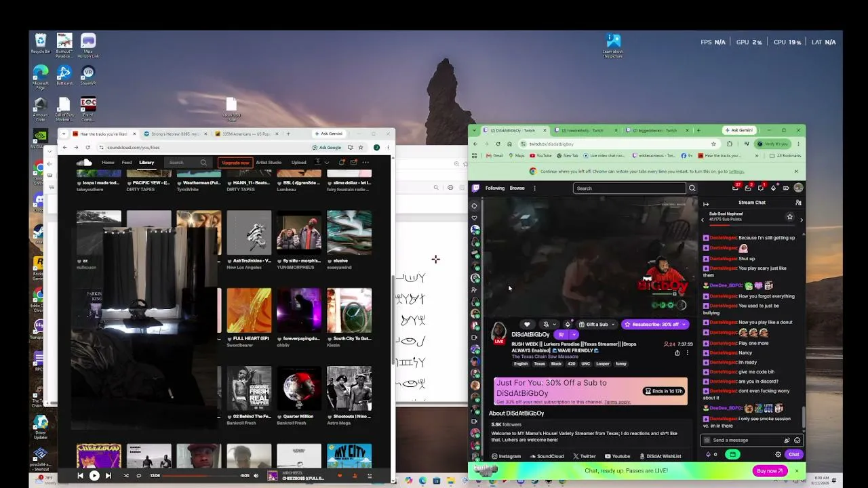Toggle repeat in SoundCloud player
868x488 pixels.
139,476
